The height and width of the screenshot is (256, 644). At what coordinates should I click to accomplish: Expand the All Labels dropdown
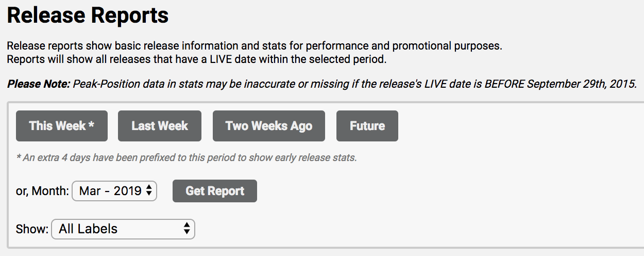click(123, 229)
